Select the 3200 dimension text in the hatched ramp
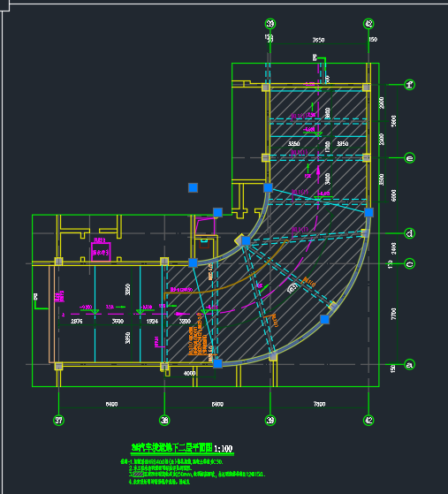 [x=185, y=322]
